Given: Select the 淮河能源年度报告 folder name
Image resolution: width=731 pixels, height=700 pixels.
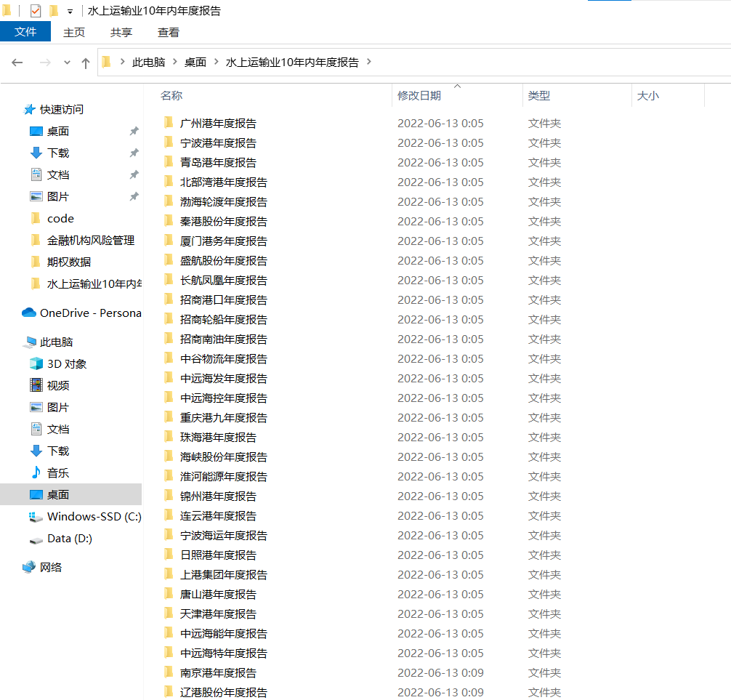Looking at the screenshot, I should click(x=224, y=476).
